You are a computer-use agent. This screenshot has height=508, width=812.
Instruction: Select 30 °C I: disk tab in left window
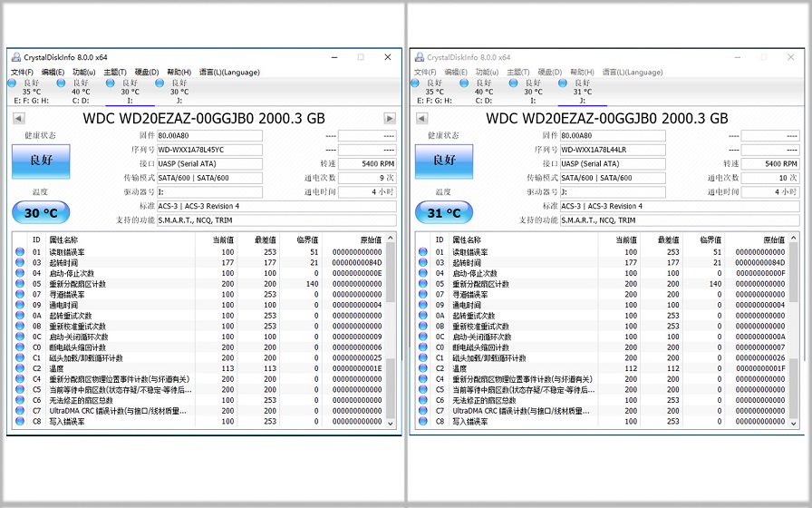coord(130,92)
